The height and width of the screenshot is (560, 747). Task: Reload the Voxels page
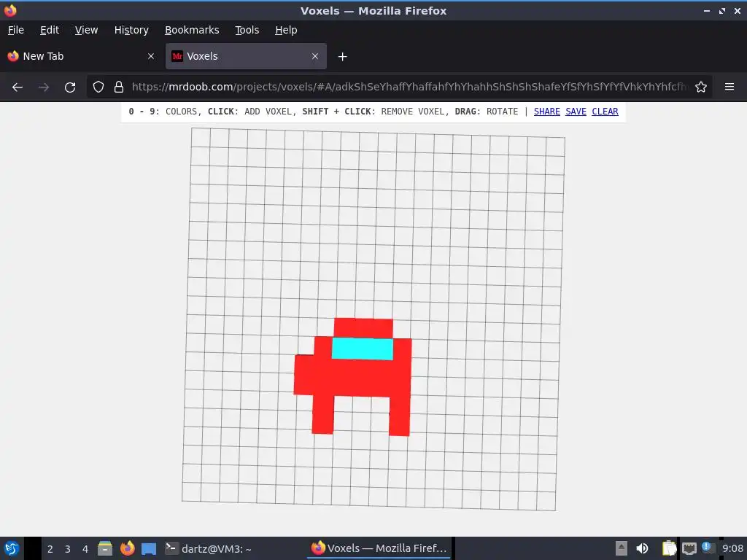(x=70, y=87)
